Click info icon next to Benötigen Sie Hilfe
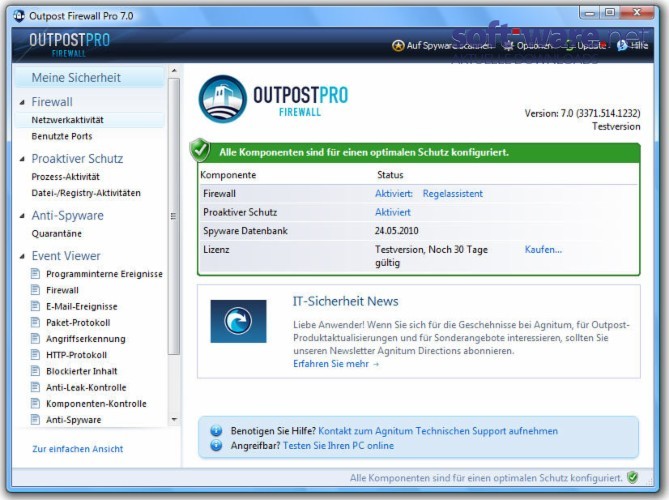Screen dimensions: 669x500 (216, 430)
